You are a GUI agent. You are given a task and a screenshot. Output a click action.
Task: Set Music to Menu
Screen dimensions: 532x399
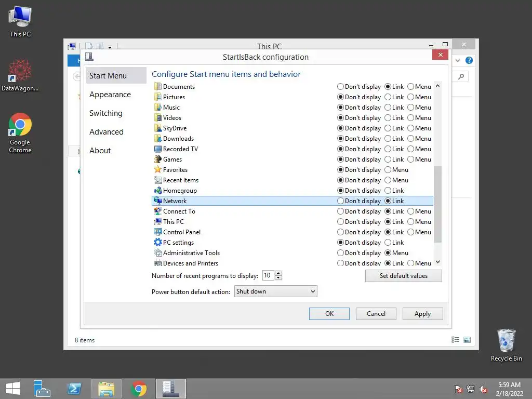[x=410, y=107]
